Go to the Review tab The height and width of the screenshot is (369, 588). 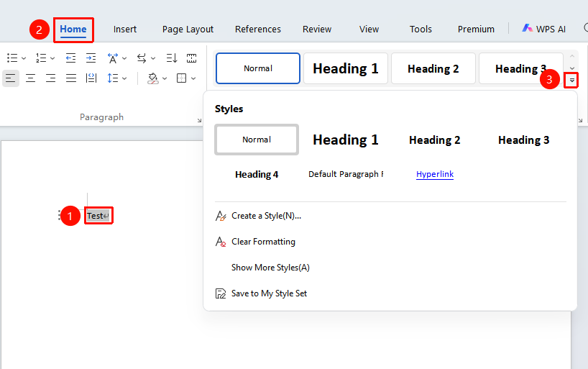coord(317,29)
